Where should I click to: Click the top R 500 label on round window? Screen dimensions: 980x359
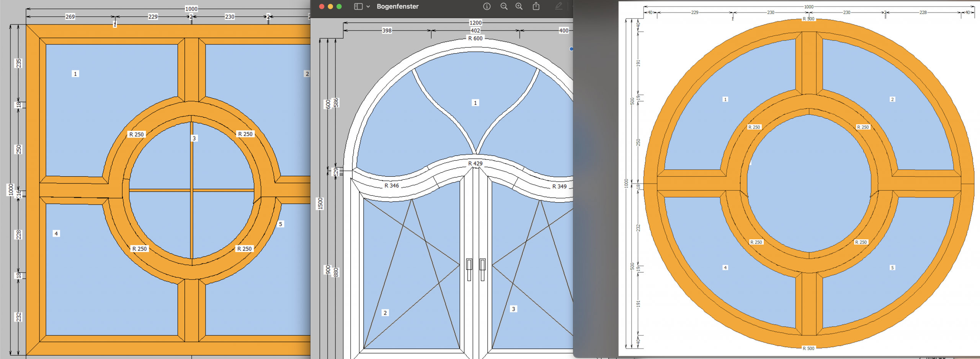(808, 19)
